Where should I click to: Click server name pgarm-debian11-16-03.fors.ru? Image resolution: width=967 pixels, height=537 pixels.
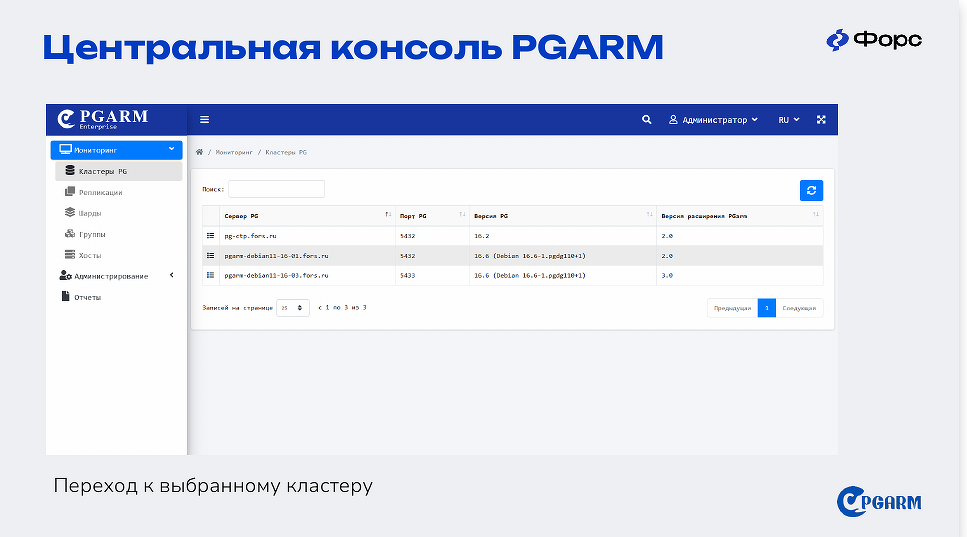276,276
